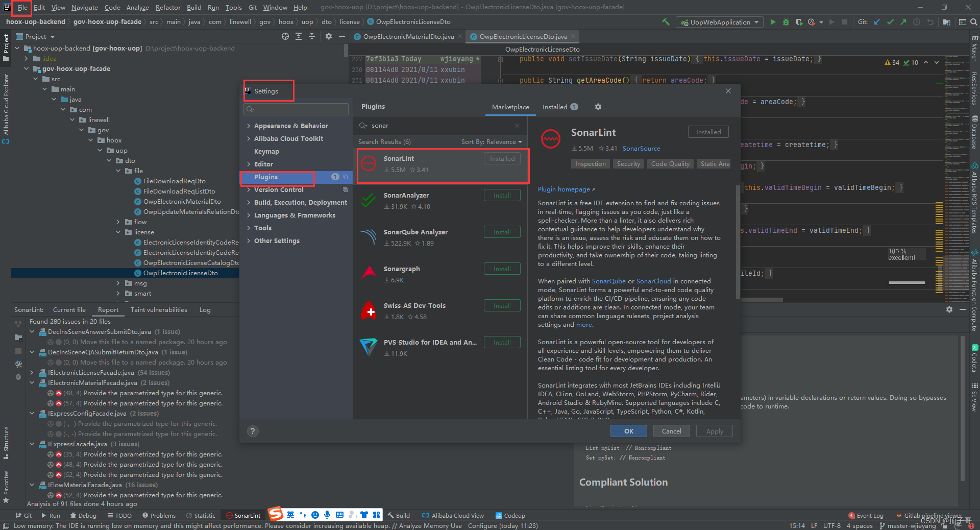
Task: Expand the Other Settings section
Action: click(x=249, y=241)
